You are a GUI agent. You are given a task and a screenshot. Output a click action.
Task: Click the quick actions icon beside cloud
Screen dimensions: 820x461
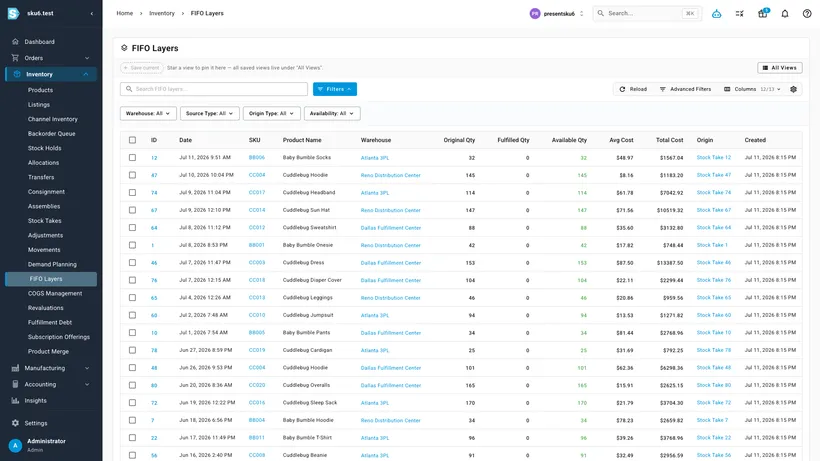coord(739,14)
